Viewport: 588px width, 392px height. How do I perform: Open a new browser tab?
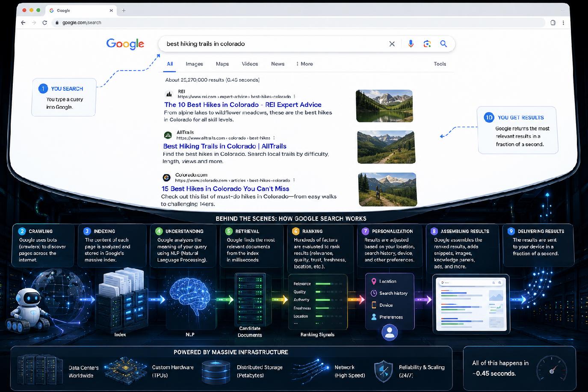(x=124, y=10)
